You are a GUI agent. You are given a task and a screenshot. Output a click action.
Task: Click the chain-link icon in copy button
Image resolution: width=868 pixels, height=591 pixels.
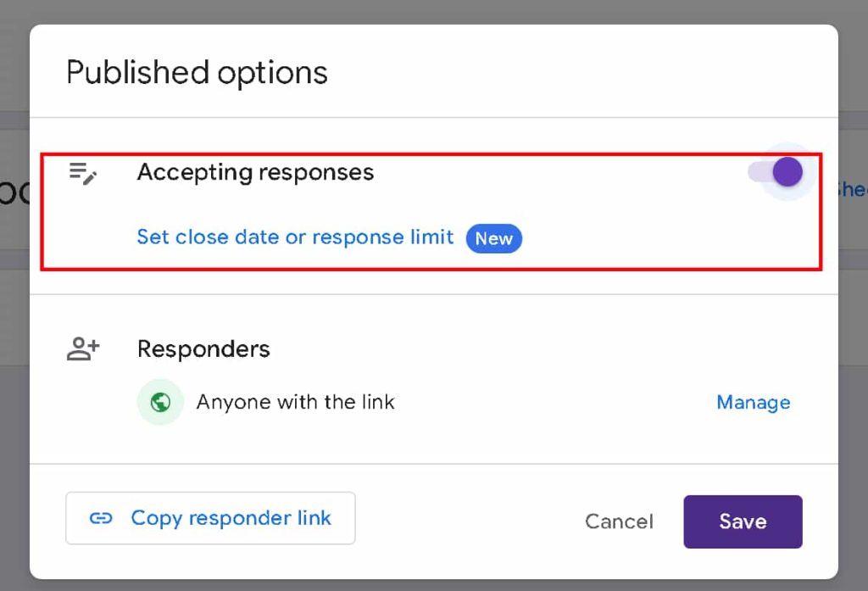(101, 518)
